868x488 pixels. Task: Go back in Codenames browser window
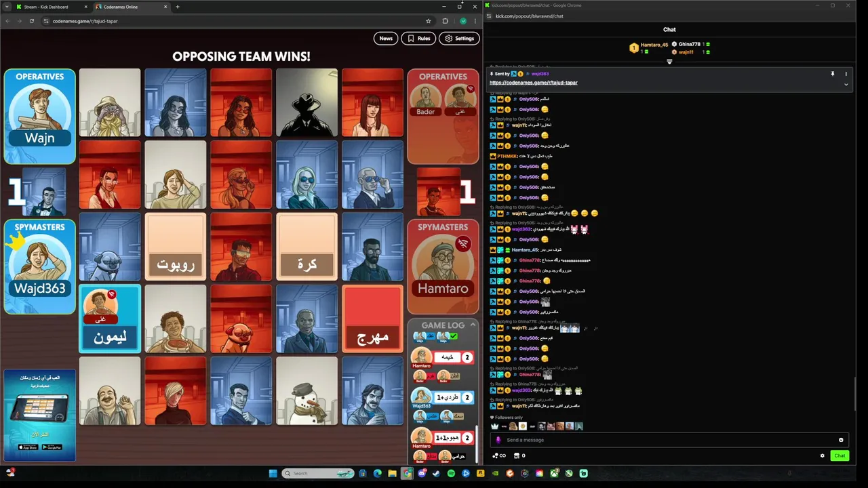click(7, 21)
